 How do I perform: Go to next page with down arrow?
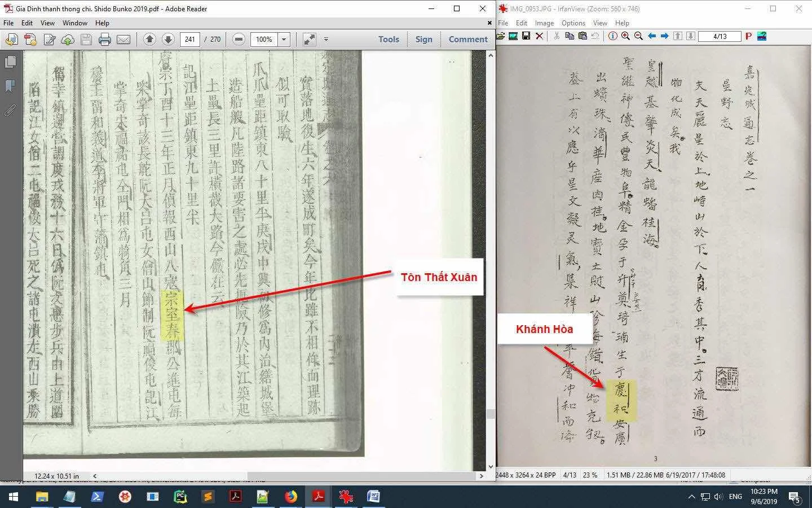point(168,39)
